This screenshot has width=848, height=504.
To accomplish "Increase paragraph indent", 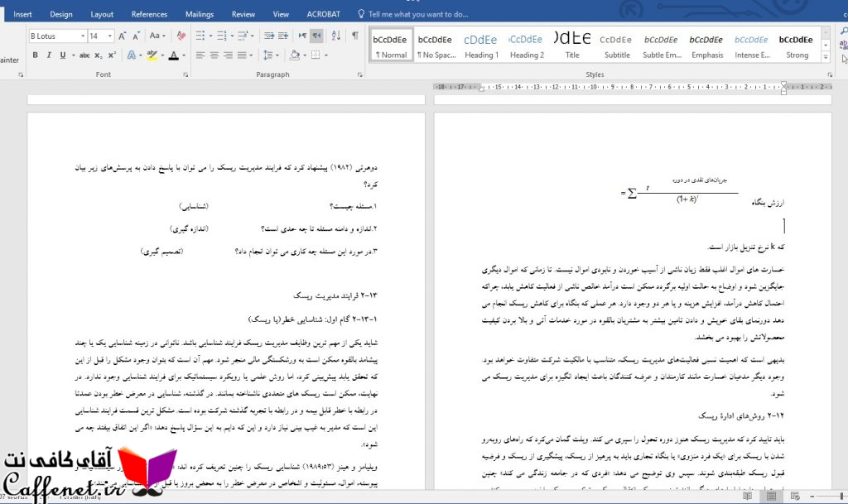I will coord(283,36).
